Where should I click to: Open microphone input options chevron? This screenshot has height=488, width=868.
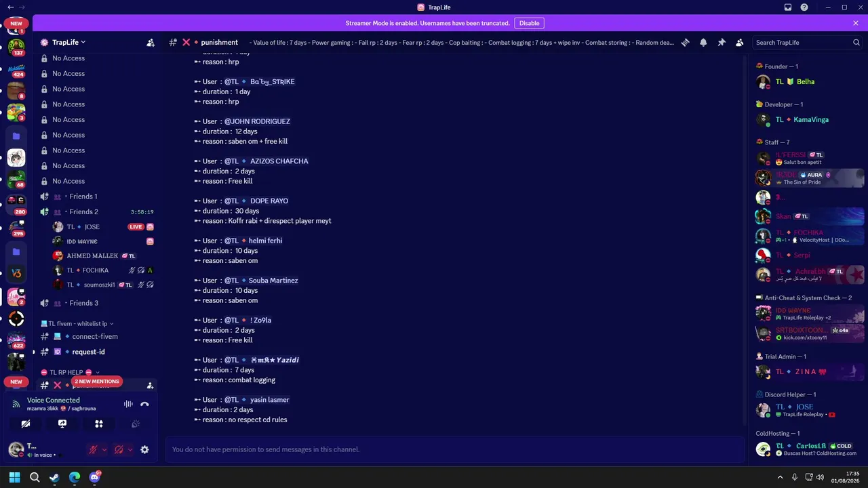coord(104,449)
